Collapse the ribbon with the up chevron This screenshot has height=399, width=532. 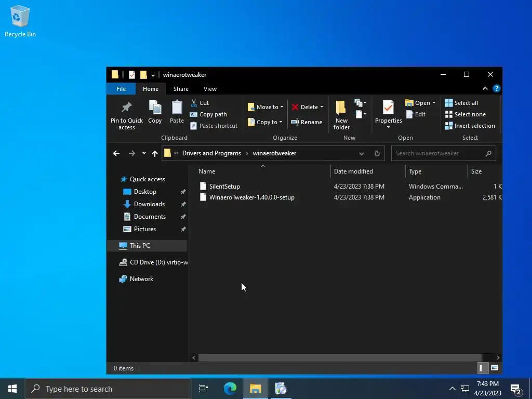coord(485,88)
